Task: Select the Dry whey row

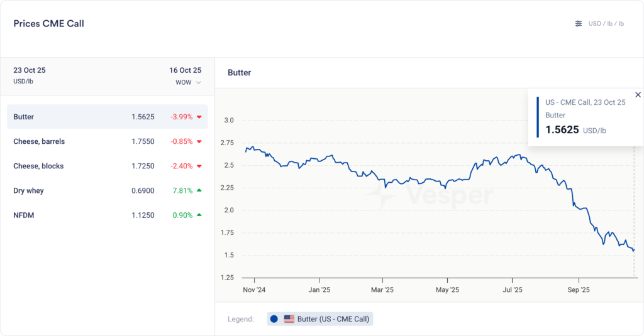Action: [107, 190]
